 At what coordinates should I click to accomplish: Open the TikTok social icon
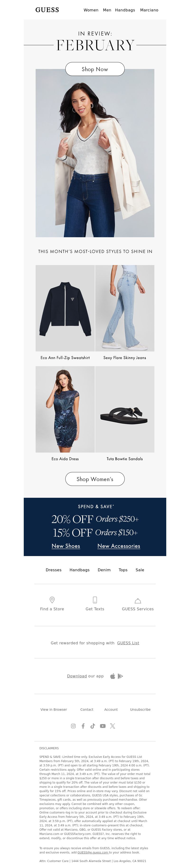pyautogui.click(x=93, y=726)
